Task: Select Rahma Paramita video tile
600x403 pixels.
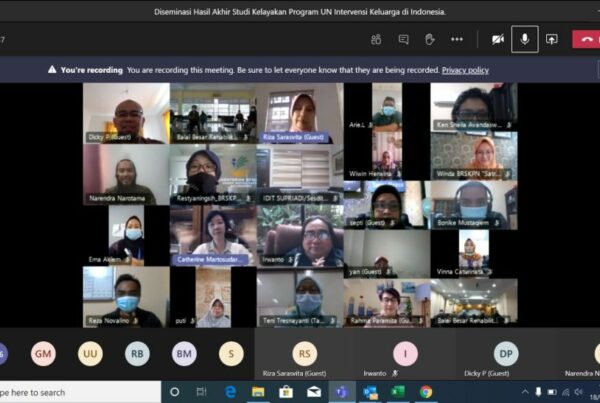Action: (x=387, y=303)
